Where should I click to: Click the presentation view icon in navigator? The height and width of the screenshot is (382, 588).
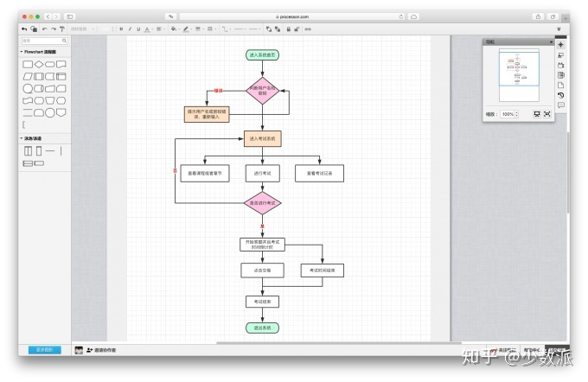point(537,114)
